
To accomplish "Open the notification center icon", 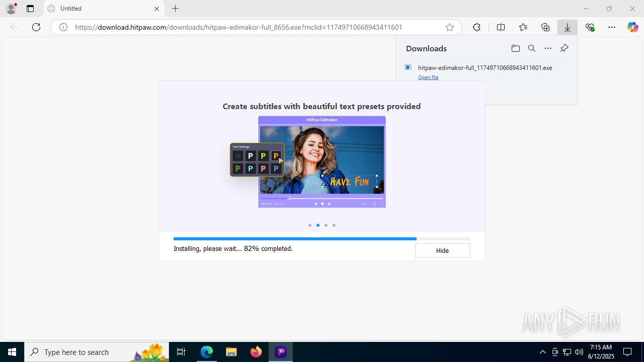I will tap(628, 352).
